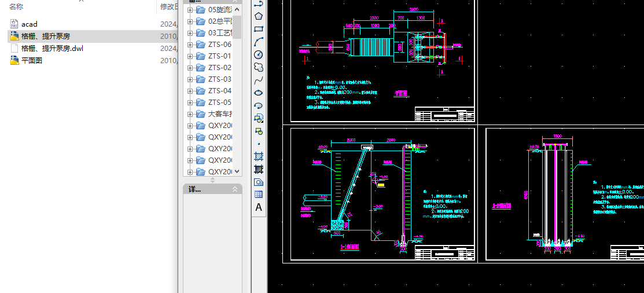Click the Insert Block tool icon

(259, 118)
